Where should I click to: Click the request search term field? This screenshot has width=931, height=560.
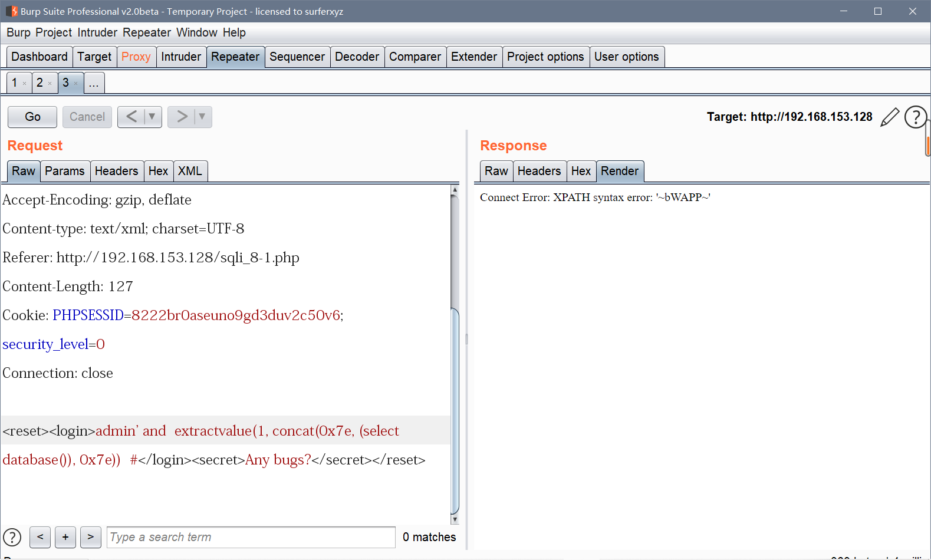[x=251, y=537]
